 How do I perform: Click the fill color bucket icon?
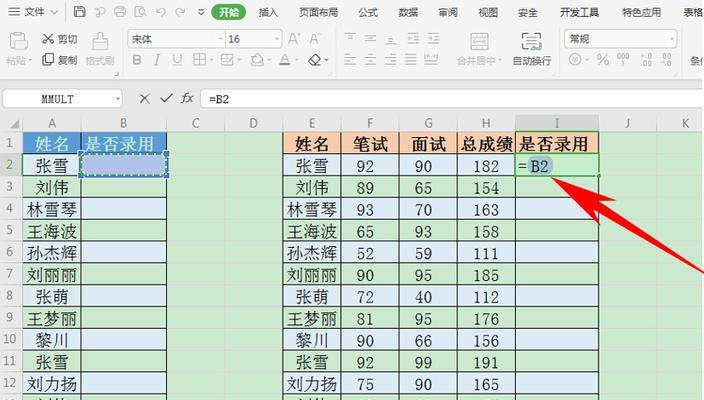(257, 60)
